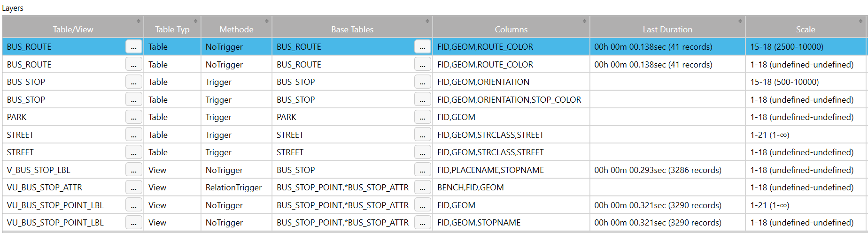Click Base Tables ellipsis button for PARK row
The width and height of the screenshot is (868, 233).
pyautogui.click(x=423, y=117)
